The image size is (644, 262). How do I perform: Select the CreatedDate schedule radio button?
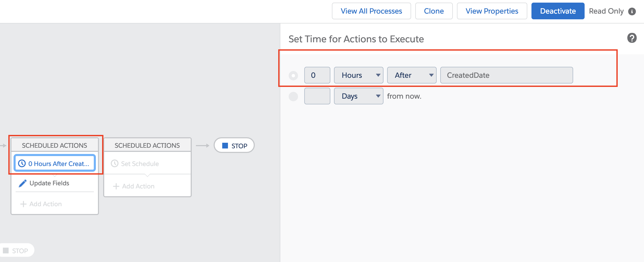pyautogui.click(x=293, y=76)
